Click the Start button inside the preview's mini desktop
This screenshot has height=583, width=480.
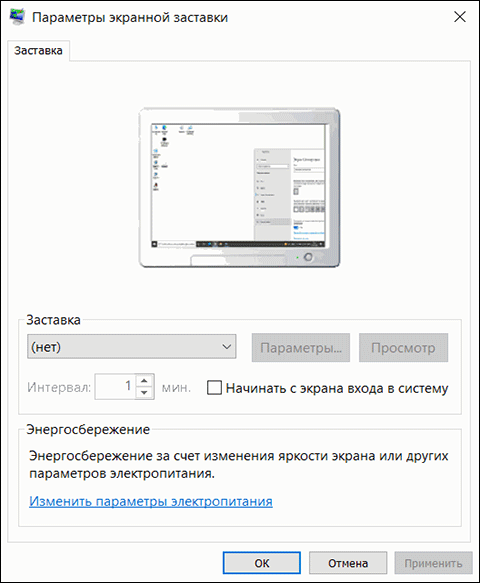click(x=154, y=244)
